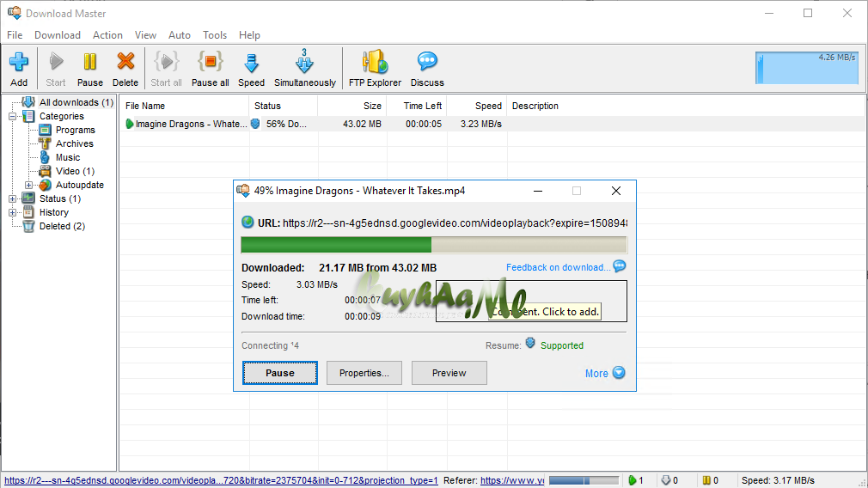
Task: Sort by the Time Left column header
Action: click(x=417, y=107)
